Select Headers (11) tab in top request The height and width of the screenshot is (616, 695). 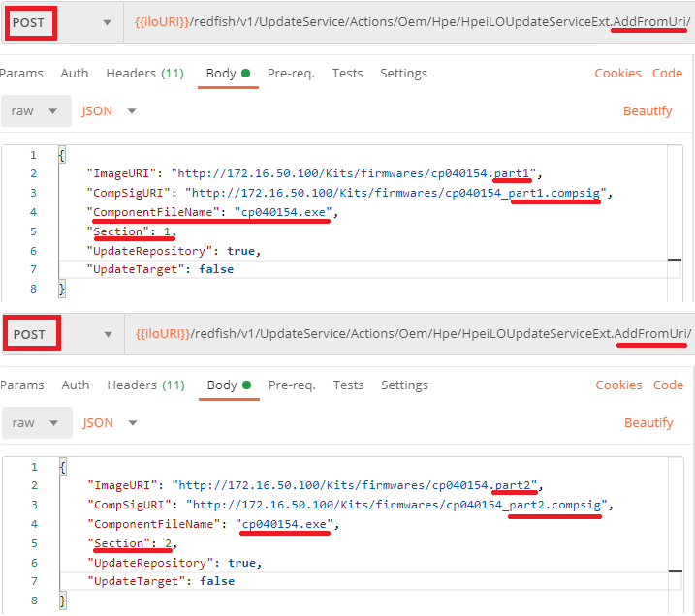144,74
